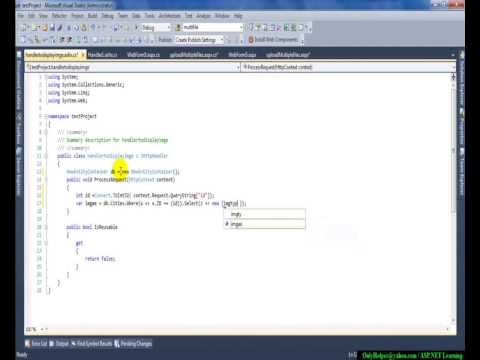Open the Help menu
480x360 pixels.
[x=238, y=16]
